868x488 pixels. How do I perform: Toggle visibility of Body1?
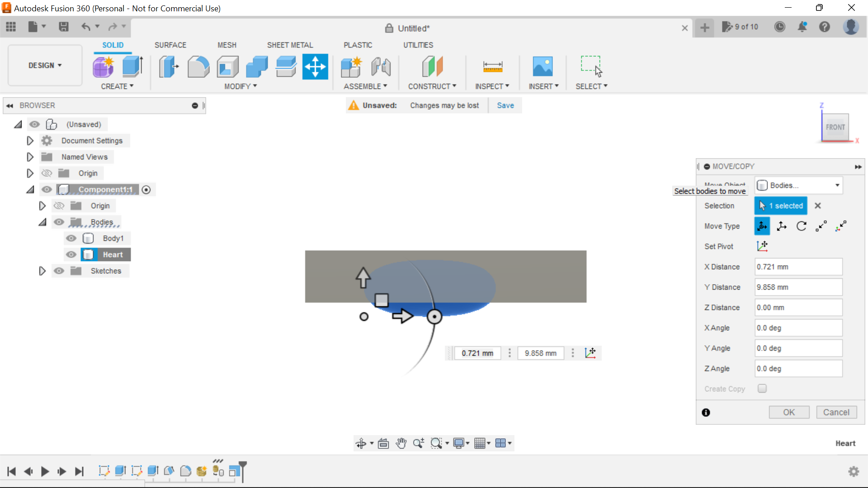71,238
